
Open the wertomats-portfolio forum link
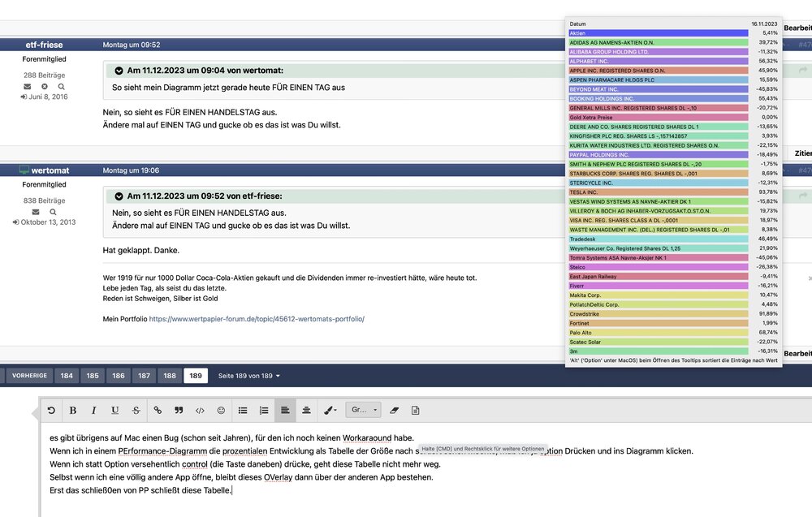[x=257, y=319]
